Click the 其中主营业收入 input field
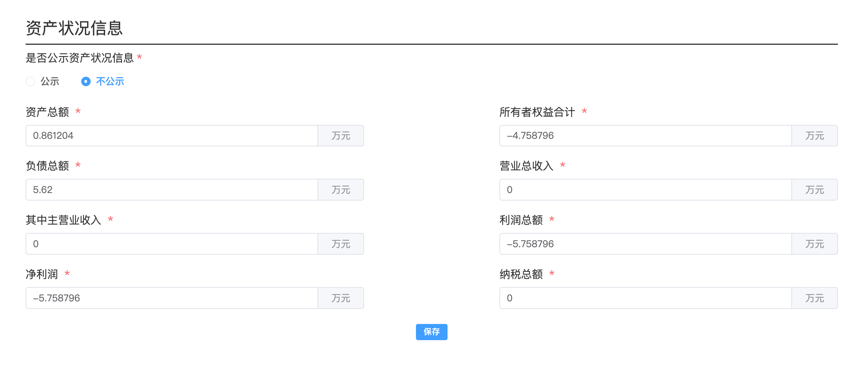868x374 pixels. pos(169,243)
